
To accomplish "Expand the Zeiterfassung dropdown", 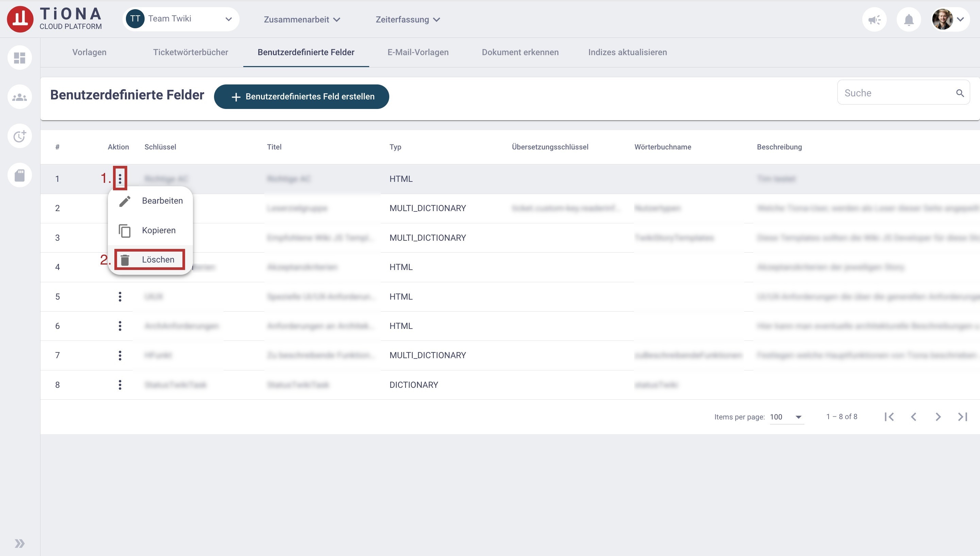I will [x=407, y=19].
